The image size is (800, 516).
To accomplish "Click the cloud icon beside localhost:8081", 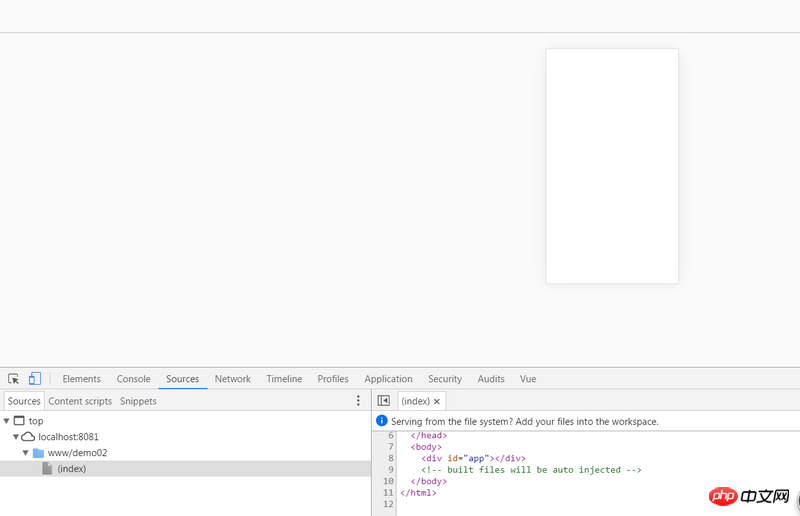I will click(x=28, y=437).
